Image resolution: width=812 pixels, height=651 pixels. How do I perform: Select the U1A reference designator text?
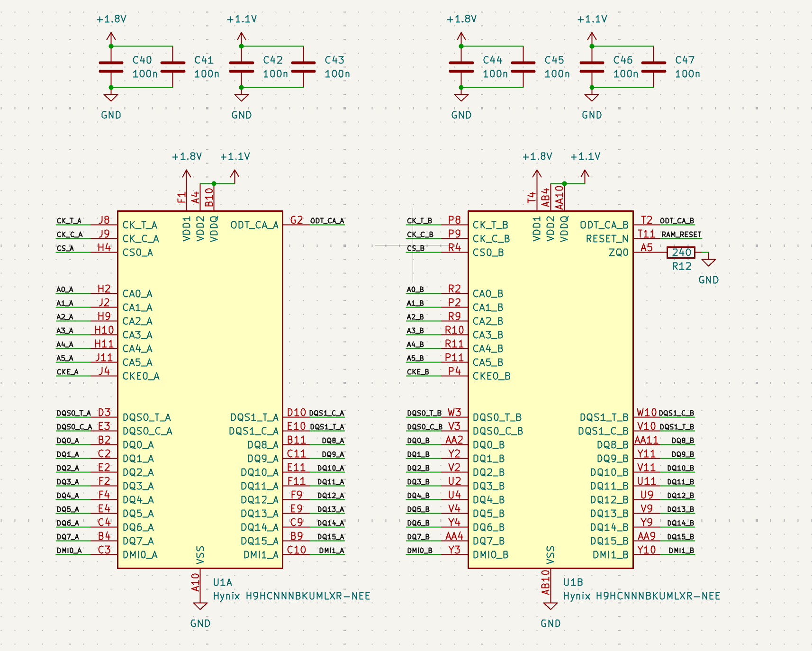222,582
